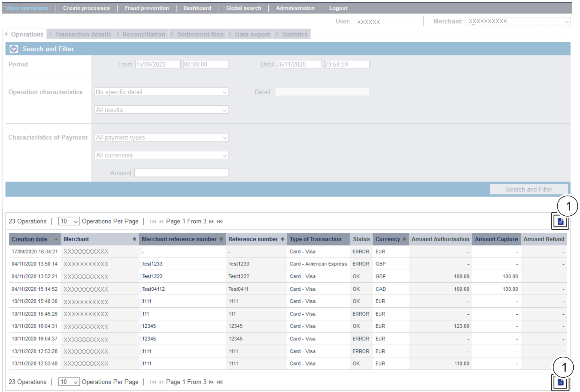Open the All currencies dropdown
Image resolution: width=580 pixels, height=392 pixels.
(161, 155)
